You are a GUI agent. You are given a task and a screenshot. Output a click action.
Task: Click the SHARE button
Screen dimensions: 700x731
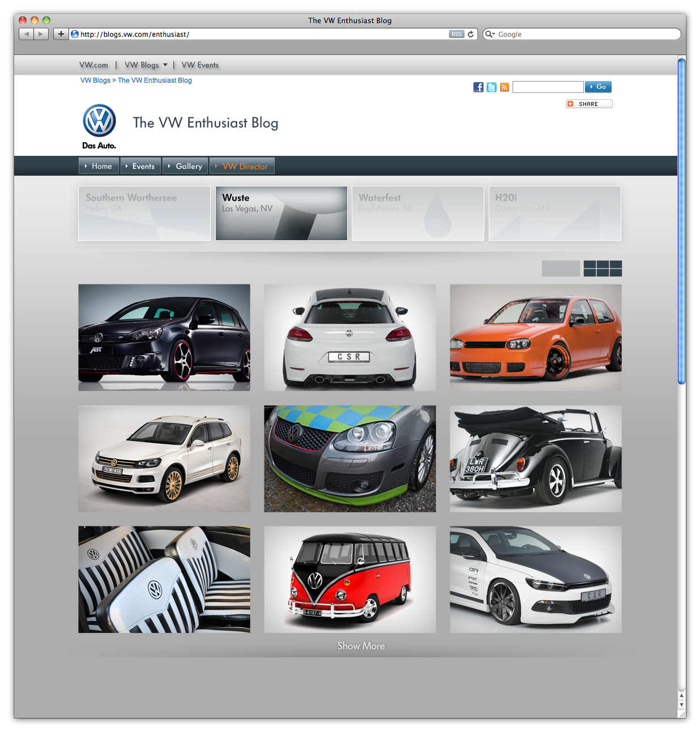[x=589, y=104]
